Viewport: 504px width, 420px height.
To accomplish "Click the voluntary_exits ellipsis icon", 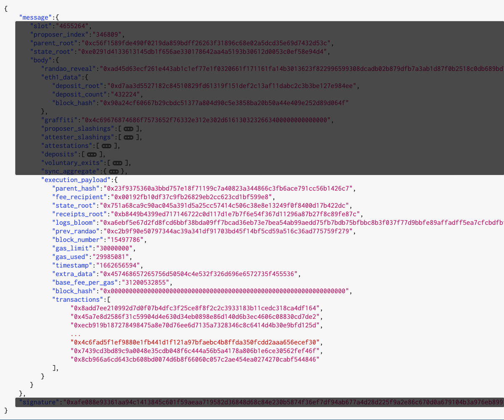I will (118, 163).
